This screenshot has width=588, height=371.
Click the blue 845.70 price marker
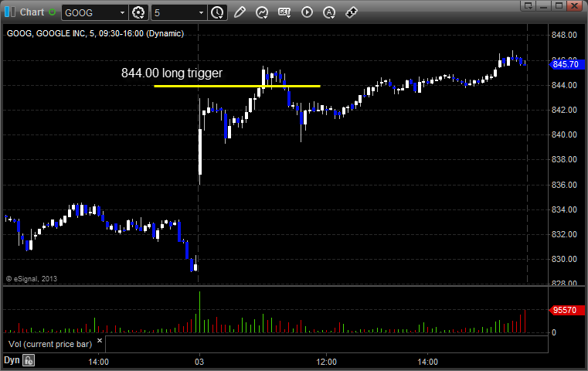(566, 64)
